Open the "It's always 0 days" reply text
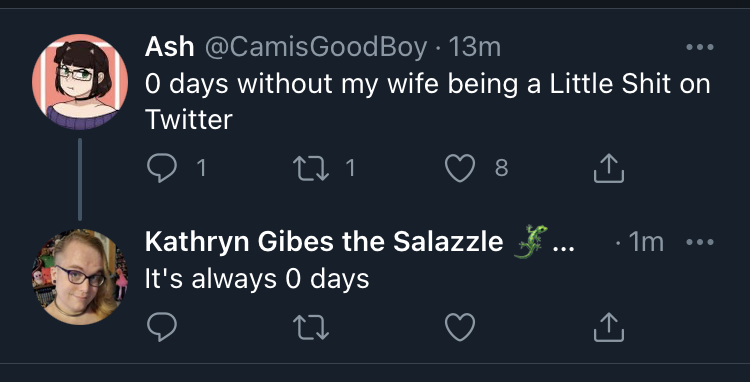The image size is (750, 382). pyautogui.click(x=257, y=279)
